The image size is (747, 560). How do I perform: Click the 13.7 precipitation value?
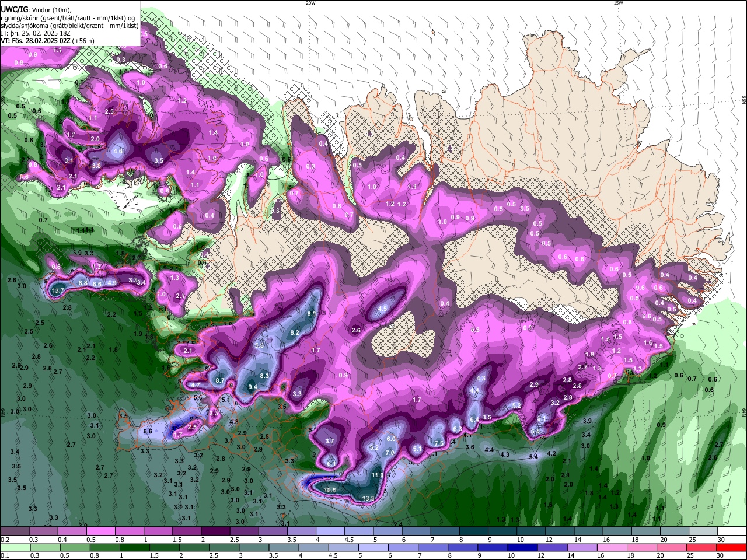click(x=58, y=290)
